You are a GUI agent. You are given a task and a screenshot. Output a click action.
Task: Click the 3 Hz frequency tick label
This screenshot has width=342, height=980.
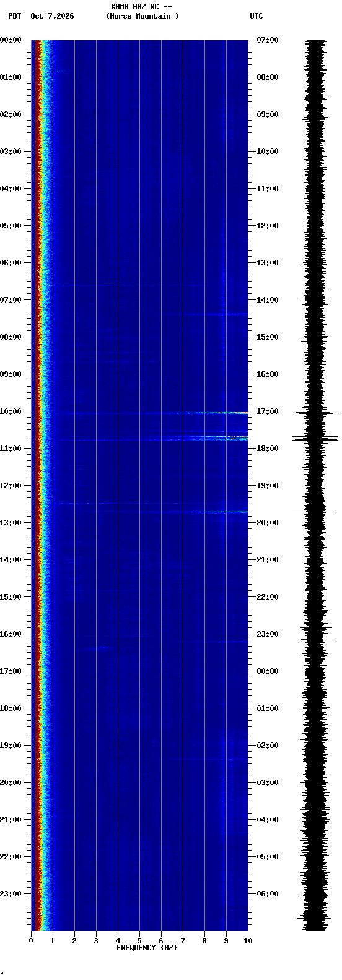(x=96, y=941)
